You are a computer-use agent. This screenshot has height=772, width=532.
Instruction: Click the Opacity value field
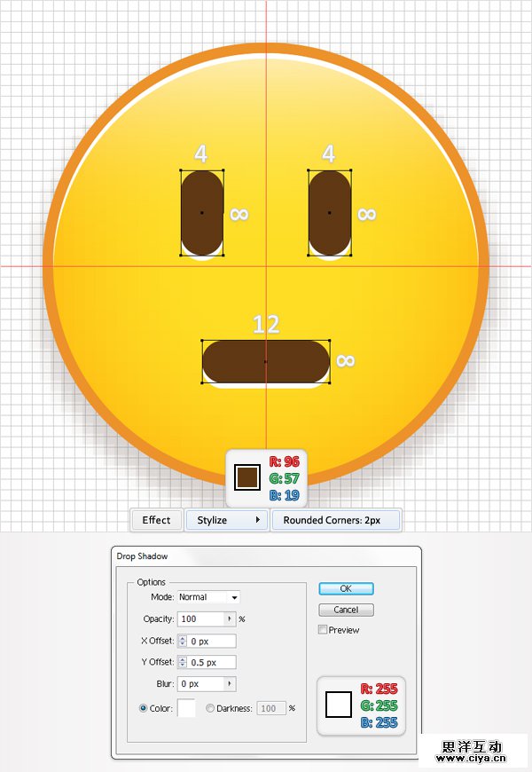(200, 618)
